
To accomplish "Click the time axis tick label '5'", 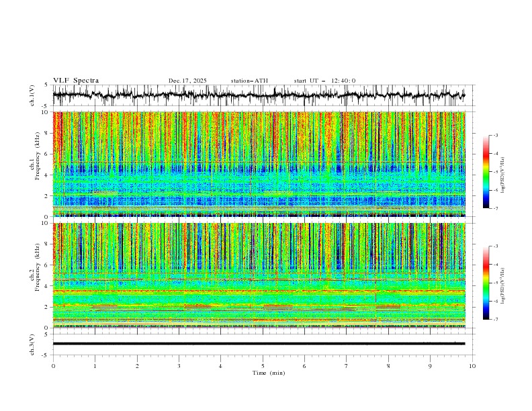I will pos(263,366).
